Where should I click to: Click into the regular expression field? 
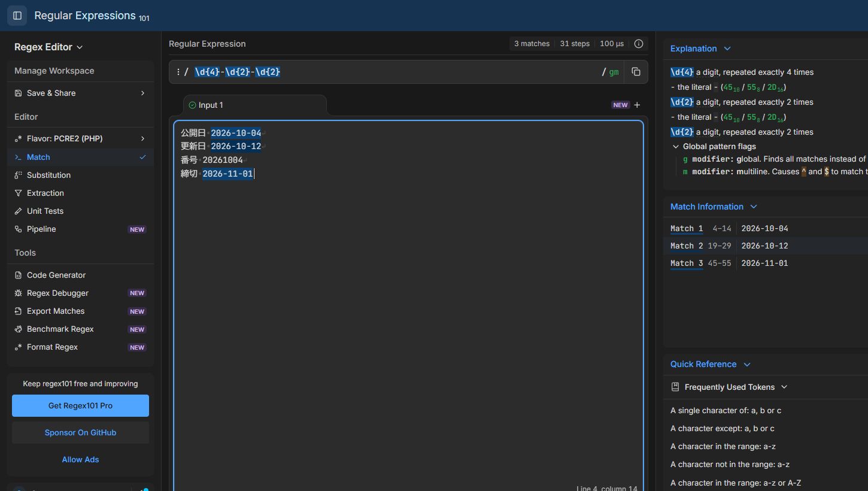point(395,72)
